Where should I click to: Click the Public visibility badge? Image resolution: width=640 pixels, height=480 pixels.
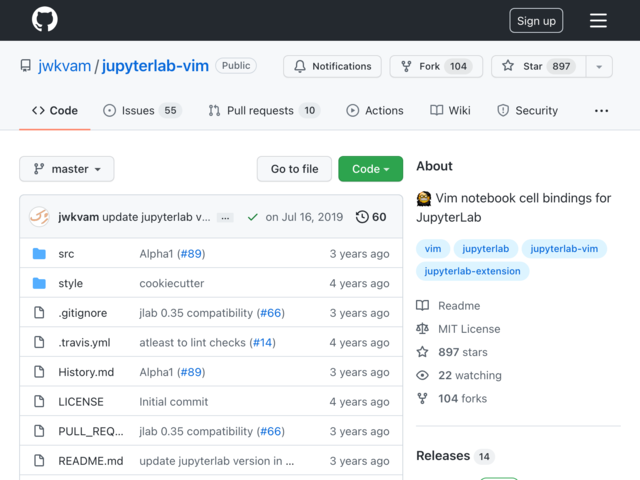tap(236, 66)
